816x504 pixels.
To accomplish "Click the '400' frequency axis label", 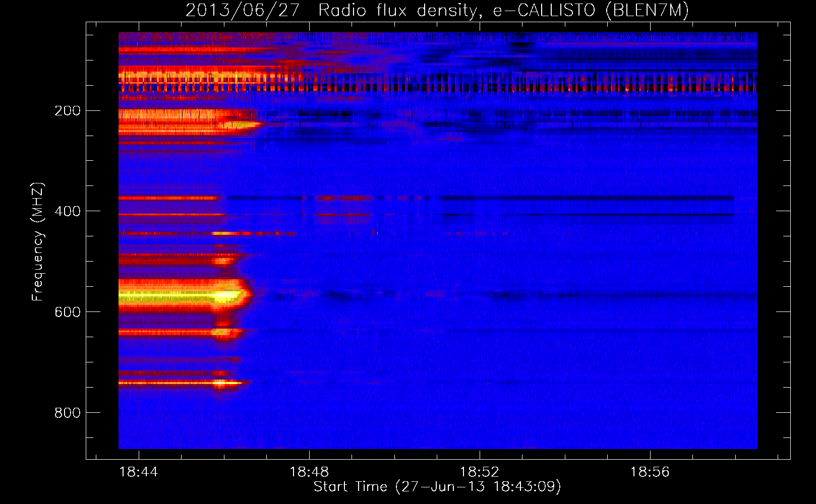I will tap(68, 211).
